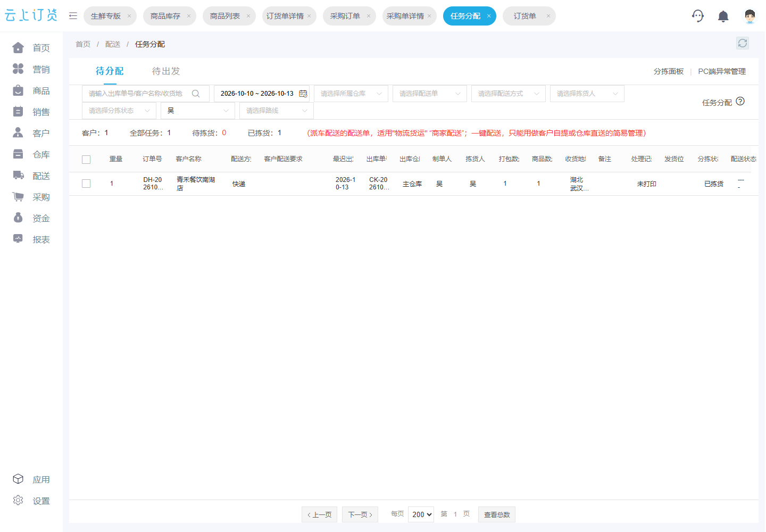The image size is (766, 532).
Task: Open notifications bell icon
Action: pos(723,16)
